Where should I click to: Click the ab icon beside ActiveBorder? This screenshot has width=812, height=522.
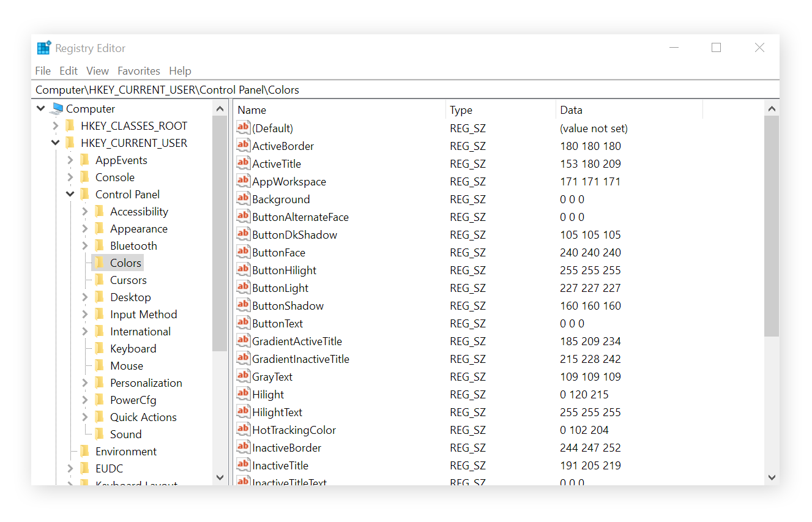(x=243, y=146)
